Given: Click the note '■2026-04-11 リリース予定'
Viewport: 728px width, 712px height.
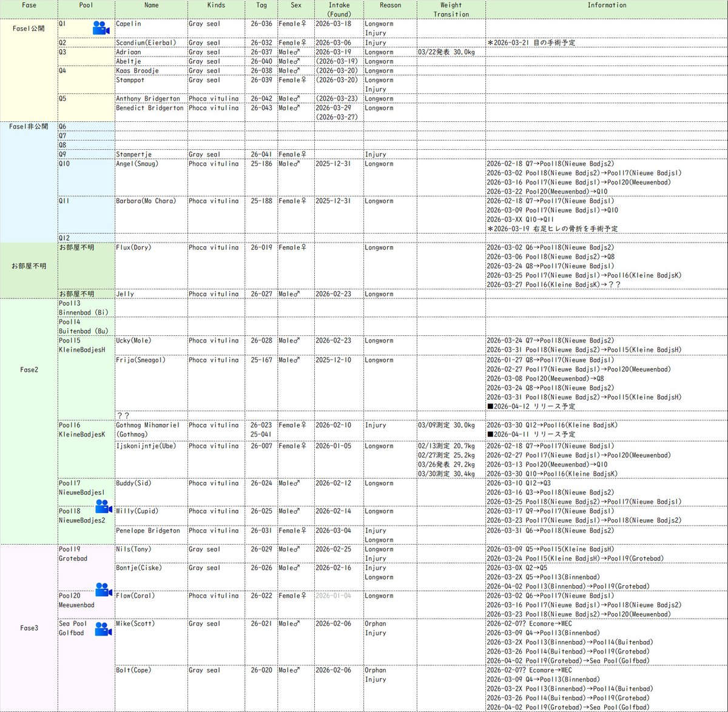Looking at the screenshot, I should coord(531,434).
